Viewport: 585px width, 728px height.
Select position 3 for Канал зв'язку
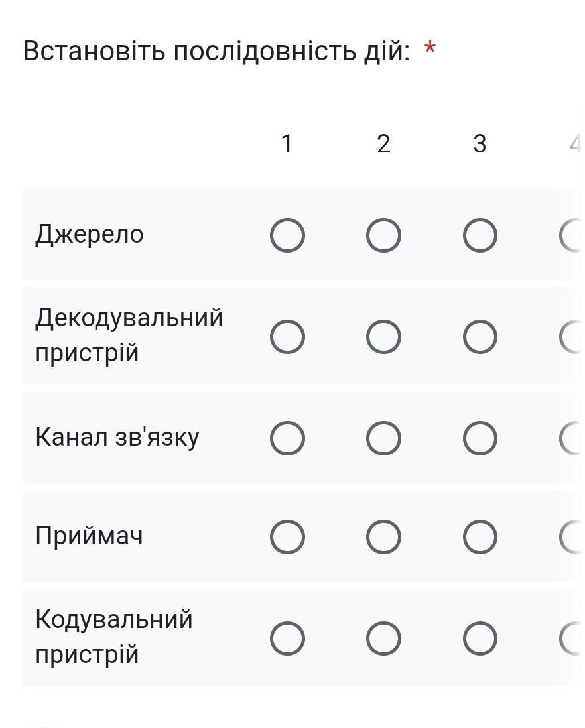[480, 438]
